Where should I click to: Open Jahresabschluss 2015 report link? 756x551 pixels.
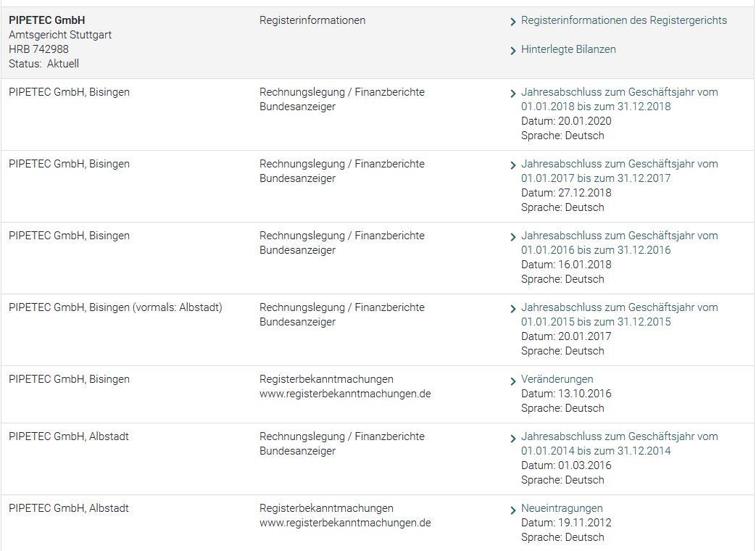620,315
